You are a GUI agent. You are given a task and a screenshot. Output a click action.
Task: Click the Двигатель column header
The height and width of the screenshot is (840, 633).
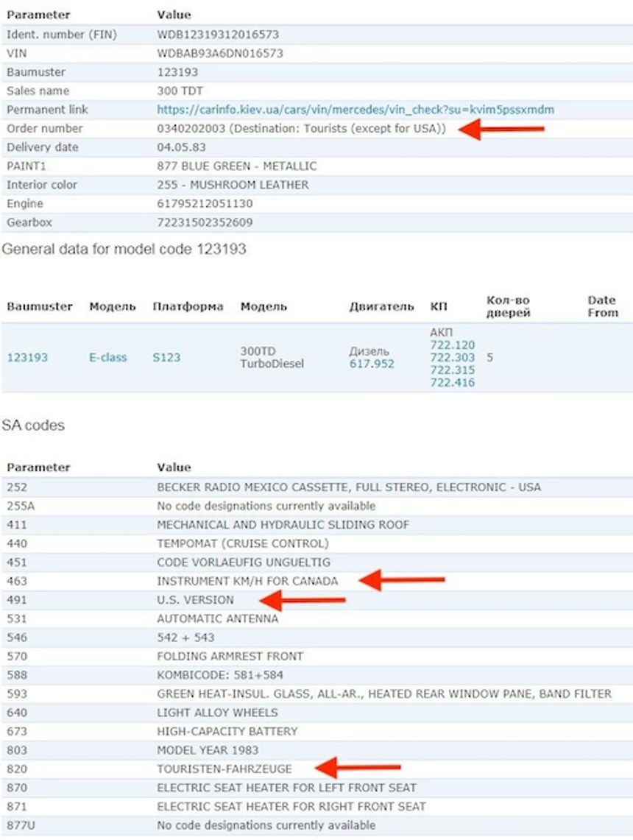pyautogui.click(x=381, y=307)
